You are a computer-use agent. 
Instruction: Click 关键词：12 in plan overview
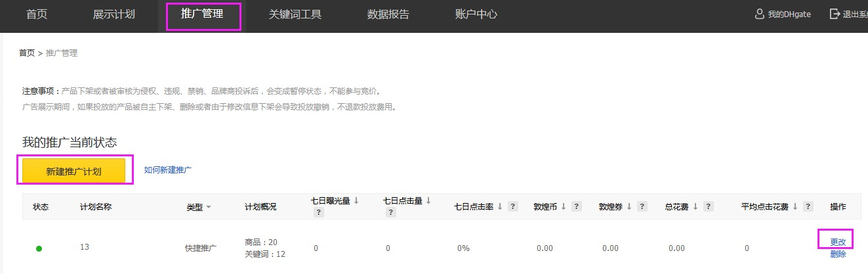click(265, 254)
